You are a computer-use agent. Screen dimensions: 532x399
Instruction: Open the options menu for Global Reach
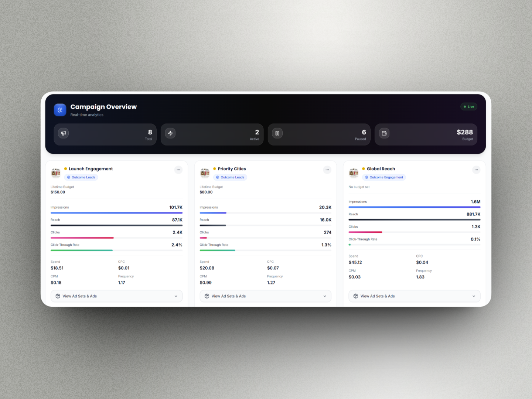pos(476,170)
